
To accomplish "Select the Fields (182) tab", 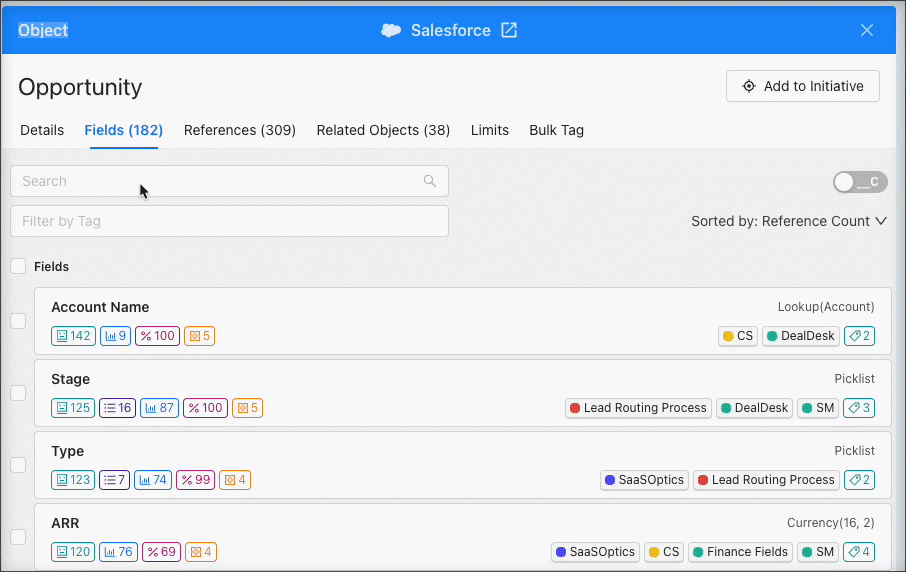I will (124, 130).
